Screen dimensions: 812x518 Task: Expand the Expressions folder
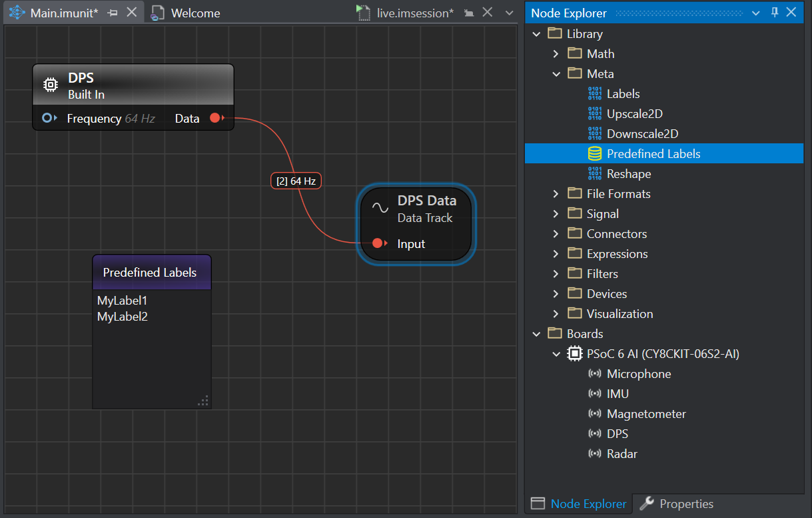(556, 254)
